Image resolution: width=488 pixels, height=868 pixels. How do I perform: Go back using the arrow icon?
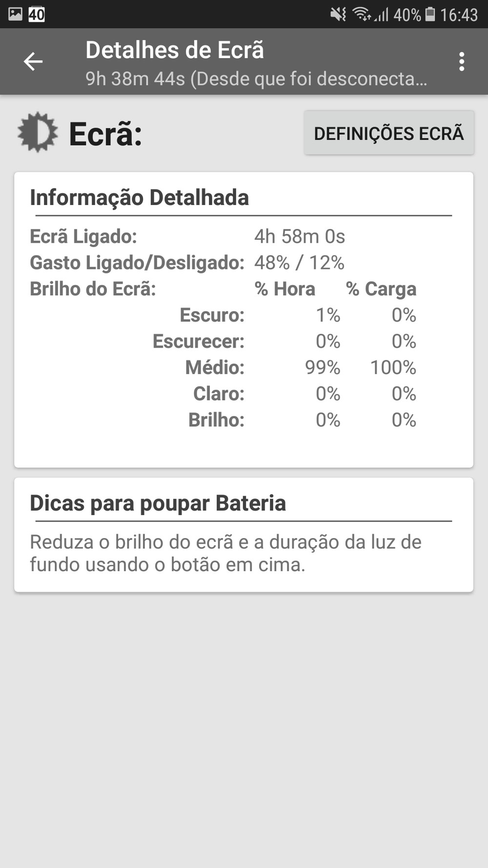click(33, 62)
